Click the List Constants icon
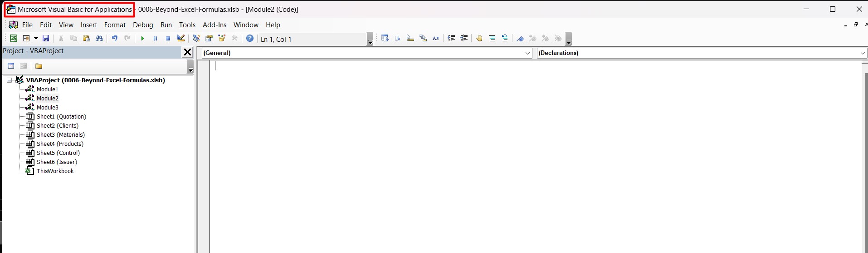Screen dimensions: 868x253 coord(398,39)
